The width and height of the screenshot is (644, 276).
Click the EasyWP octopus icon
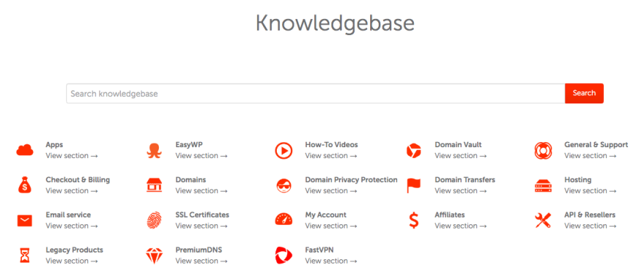[154, 150]
